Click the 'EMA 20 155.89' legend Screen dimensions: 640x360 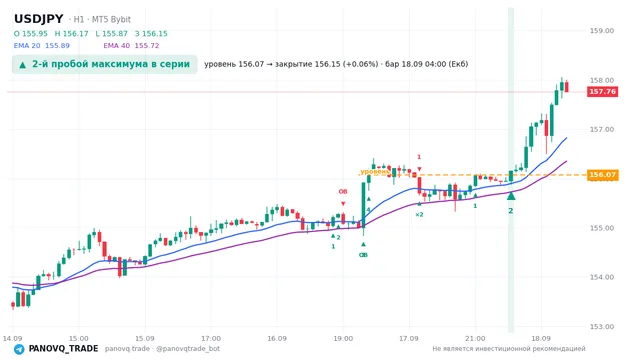pos(42,46)
